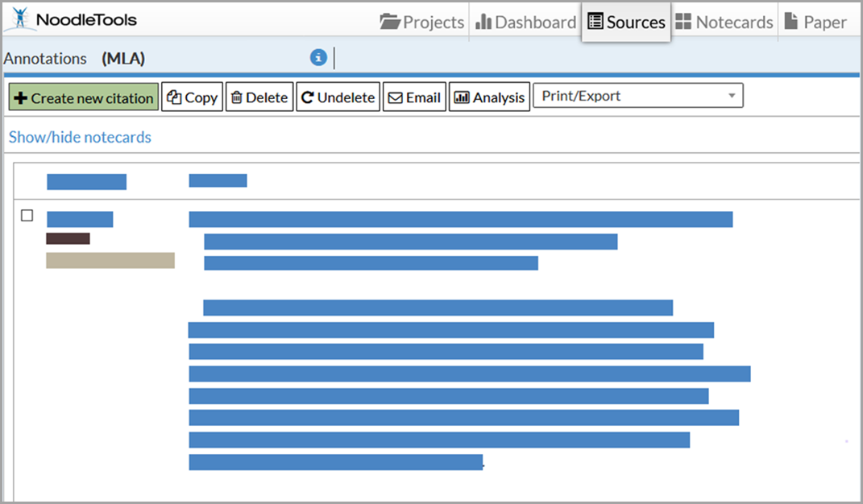Click the Copy button
This screenshot has width=863, height=504.
click(x=192, y=97)
